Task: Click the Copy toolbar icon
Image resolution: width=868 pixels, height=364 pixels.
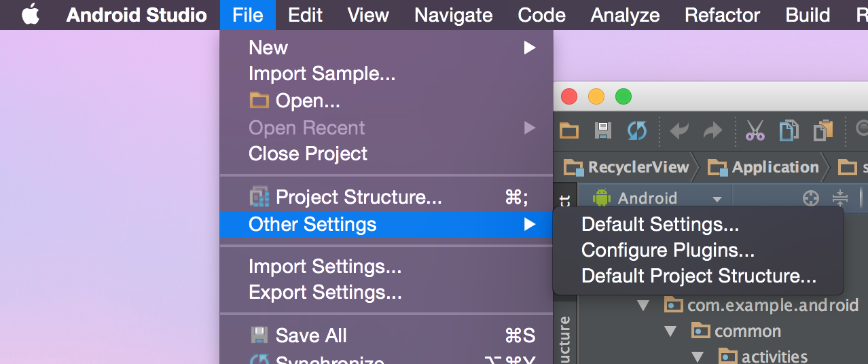Action: click(x=789, y=130)
